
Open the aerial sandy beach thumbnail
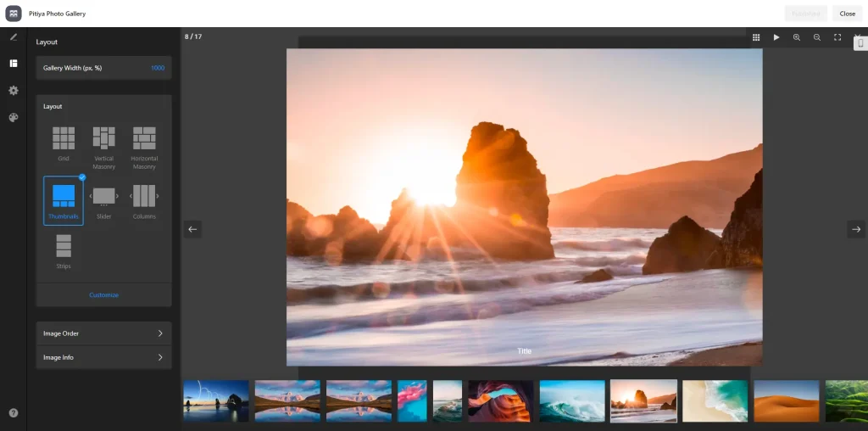pyautogui.click(x=715, y=401)
